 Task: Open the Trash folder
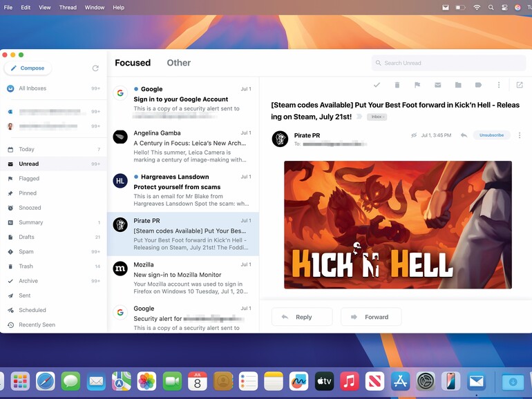(53, 266)
